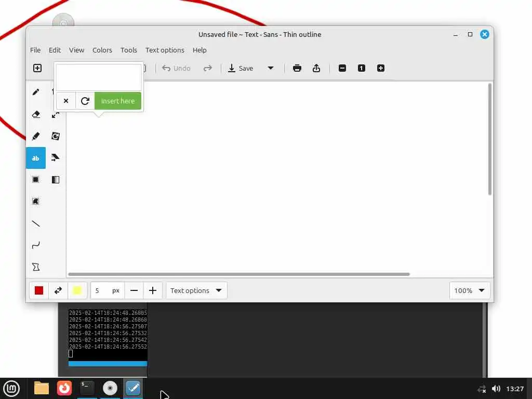This screenshot has width=532, height=399.
Task: Open the Terminal from the taskbar
Action: coord(87,388)
